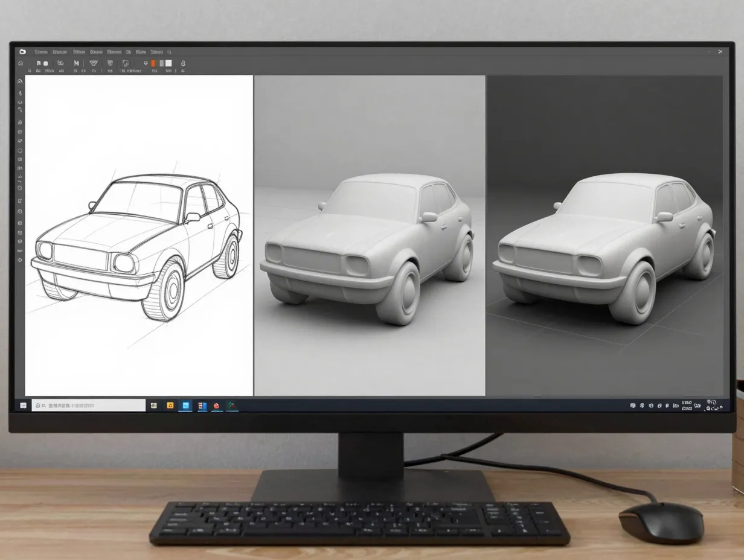Select the orange color swatch in the toolbar

(x=153, y=63)
